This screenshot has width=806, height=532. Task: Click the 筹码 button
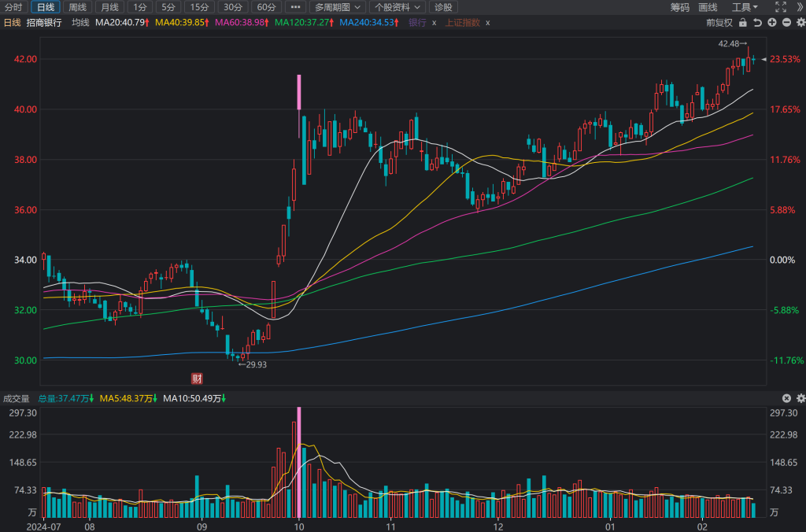680,7
